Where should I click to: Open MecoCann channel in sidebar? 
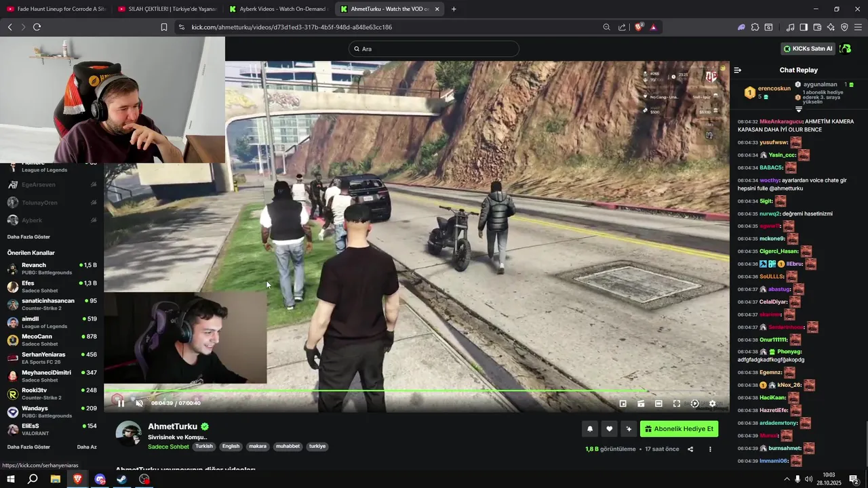tap(52, 340)
